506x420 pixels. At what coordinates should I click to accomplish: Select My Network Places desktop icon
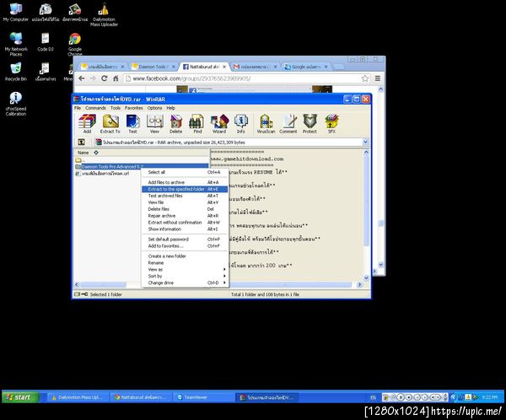click(x=16, y=44)
